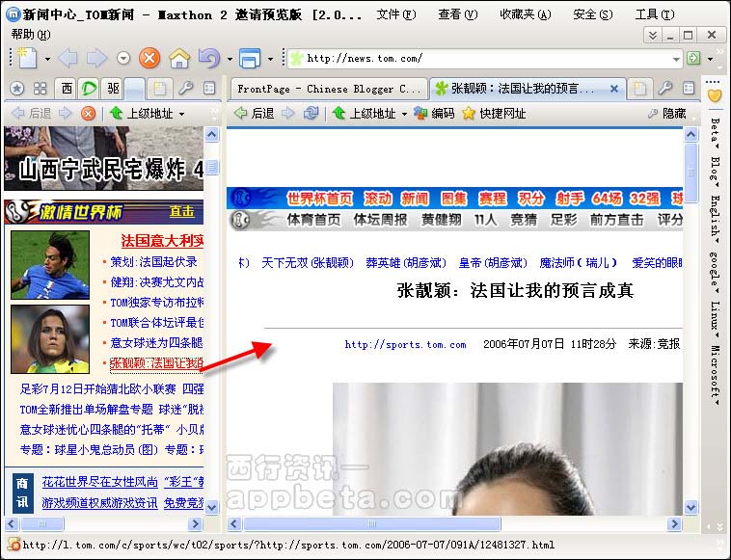This screenshot has height=560, width=731.
Task: Click 后退 back button in right pane
Action: 254,113
